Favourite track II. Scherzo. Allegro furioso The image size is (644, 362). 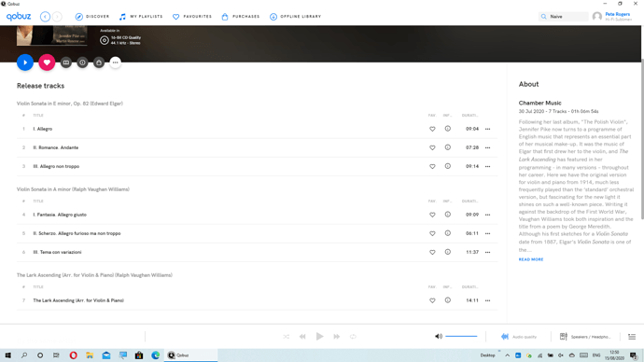click(x=432, y=233)
